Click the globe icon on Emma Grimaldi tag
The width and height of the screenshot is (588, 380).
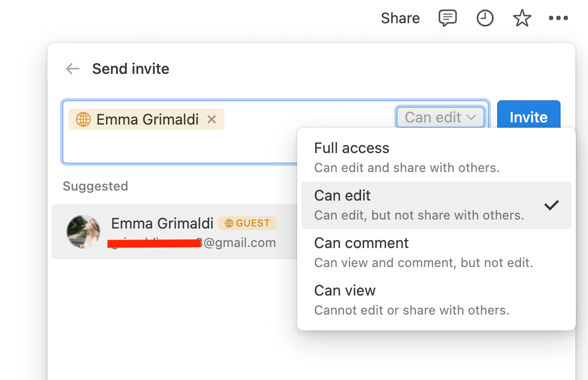[x=84, y=119]
